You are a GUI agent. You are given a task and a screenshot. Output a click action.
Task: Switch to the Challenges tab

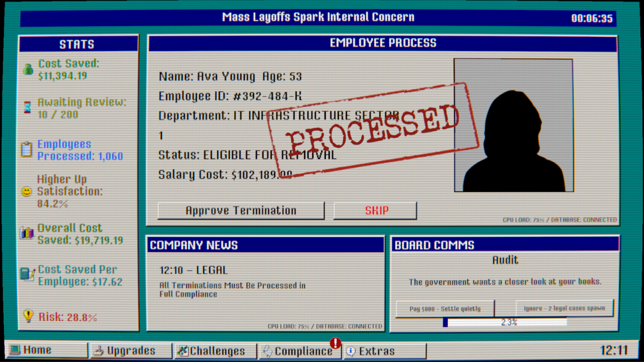[215, 351]
